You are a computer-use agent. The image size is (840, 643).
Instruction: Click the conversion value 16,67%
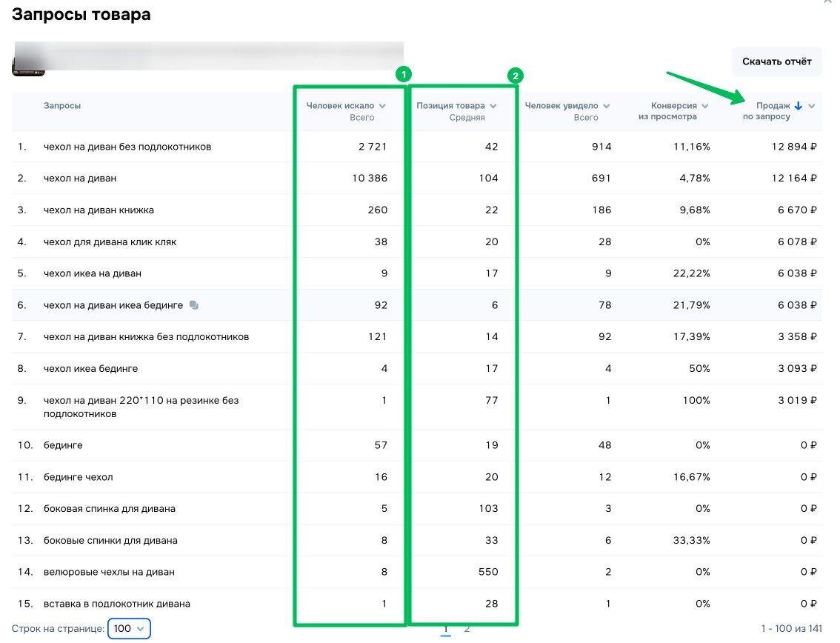click(692, 476)
